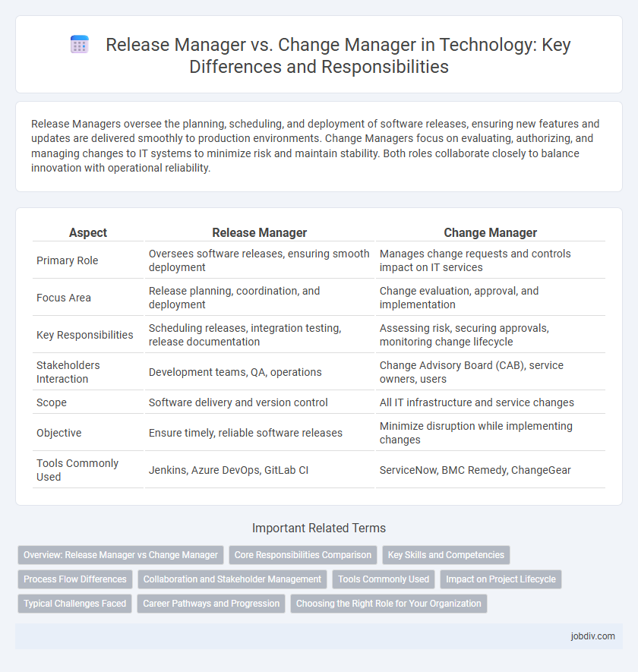Select the 'Key Responsibilities' row label

point(84,335)
